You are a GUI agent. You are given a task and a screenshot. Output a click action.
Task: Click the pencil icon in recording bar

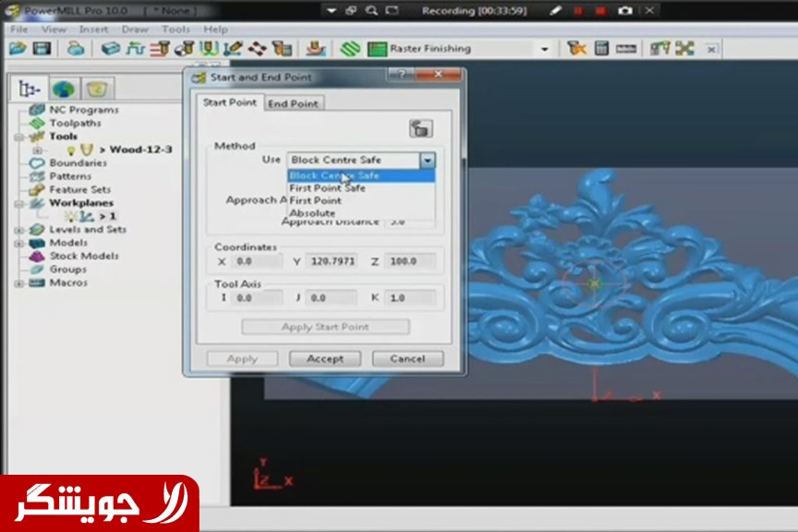pyautogui.click(x=555, y=10)
